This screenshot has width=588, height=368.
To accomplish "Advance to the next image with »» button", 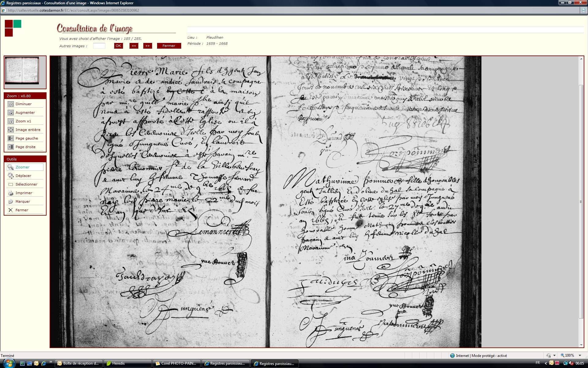I will [148, 46].
